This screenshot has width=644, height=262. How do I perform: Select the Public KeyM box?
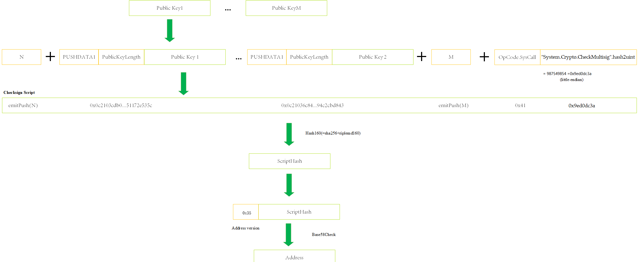click(x=286, y=8)
